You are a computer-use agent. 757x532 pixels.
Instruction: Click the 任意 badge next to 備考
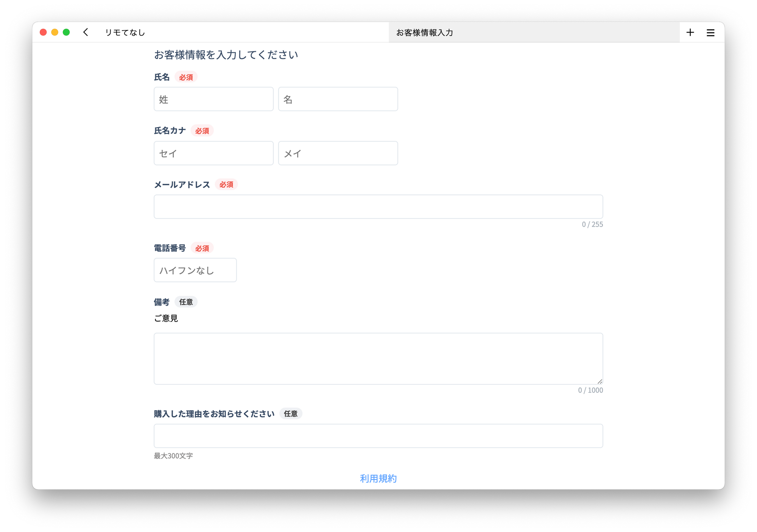[x=186, y=302]
